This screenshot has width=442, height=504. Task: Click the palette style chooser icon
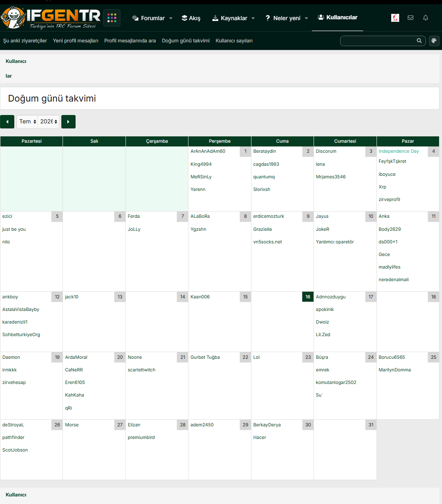(434, 41)
